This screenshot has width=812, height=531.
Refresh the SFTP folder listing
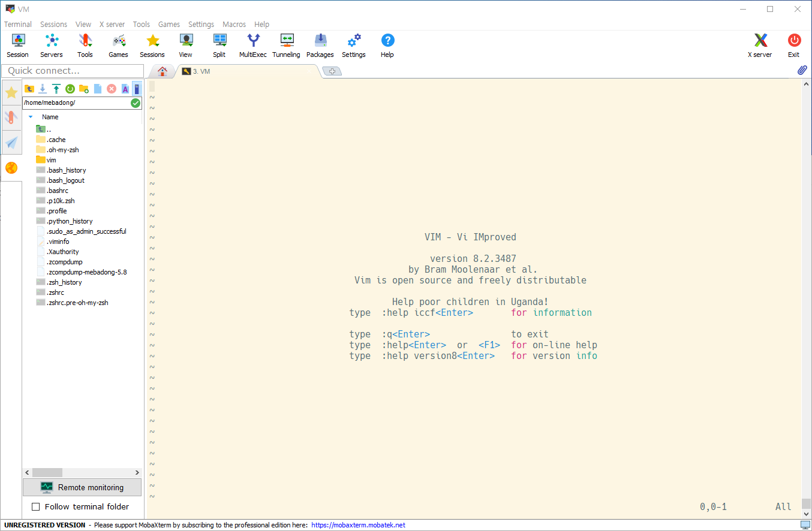pyautogui.click(x=70, y=89)
